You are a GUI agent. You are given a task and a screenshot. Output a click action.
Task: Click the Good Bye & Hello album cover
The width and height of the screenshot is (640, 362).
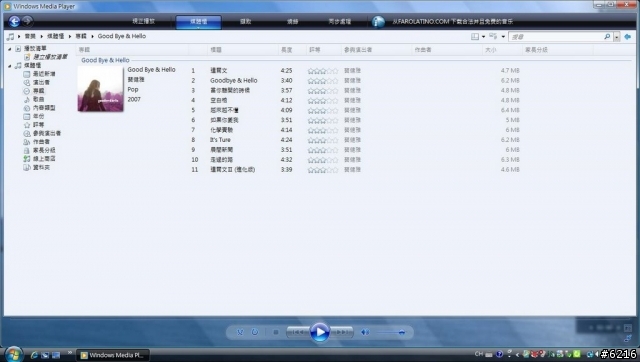(100, 89)
